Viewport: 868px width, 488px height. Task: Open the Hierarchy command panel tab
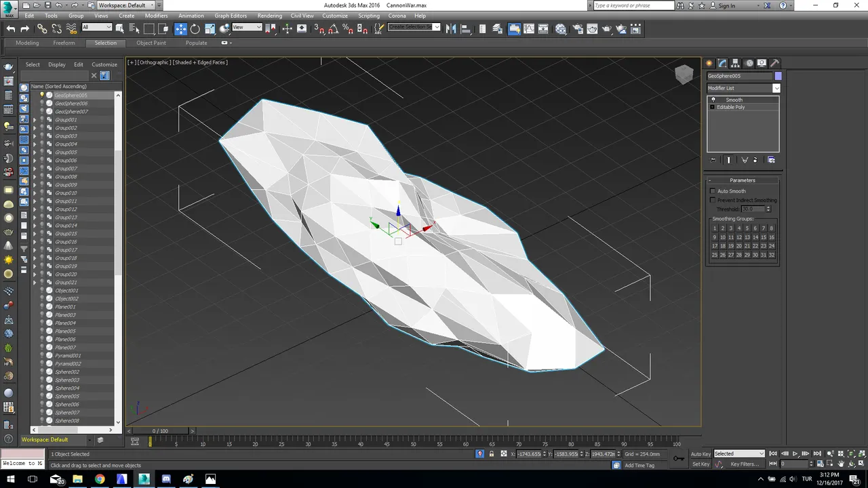pos(736,63)
